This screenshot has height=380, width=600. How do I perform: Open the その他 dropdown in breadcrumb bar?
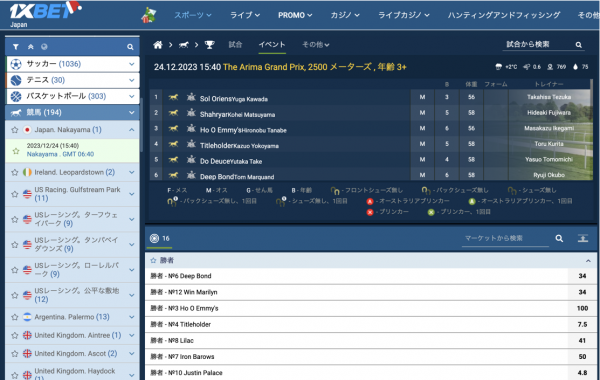pos(316,45)
